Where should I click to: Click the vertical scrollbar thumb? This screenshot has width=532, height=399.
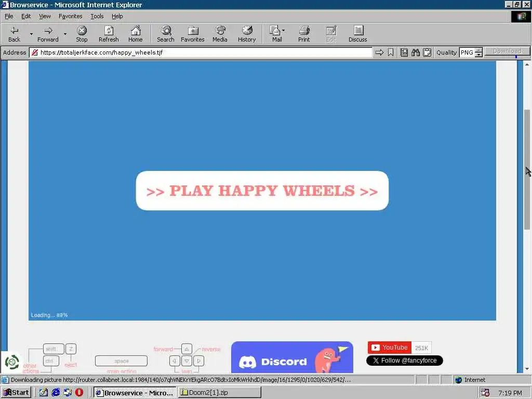pos(527,170)
